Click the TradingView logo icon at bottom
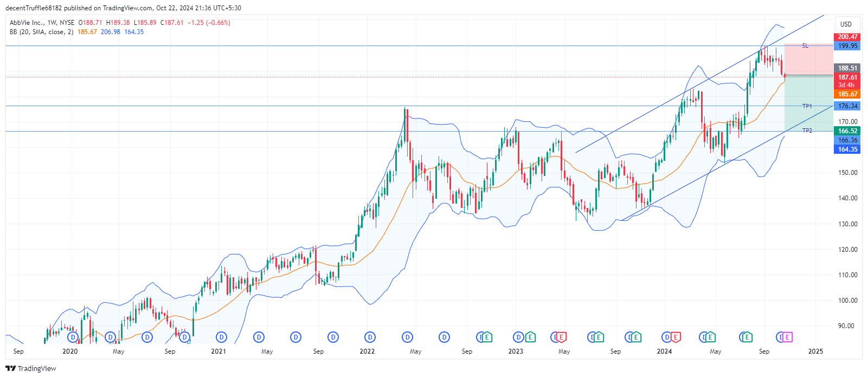 10,368
